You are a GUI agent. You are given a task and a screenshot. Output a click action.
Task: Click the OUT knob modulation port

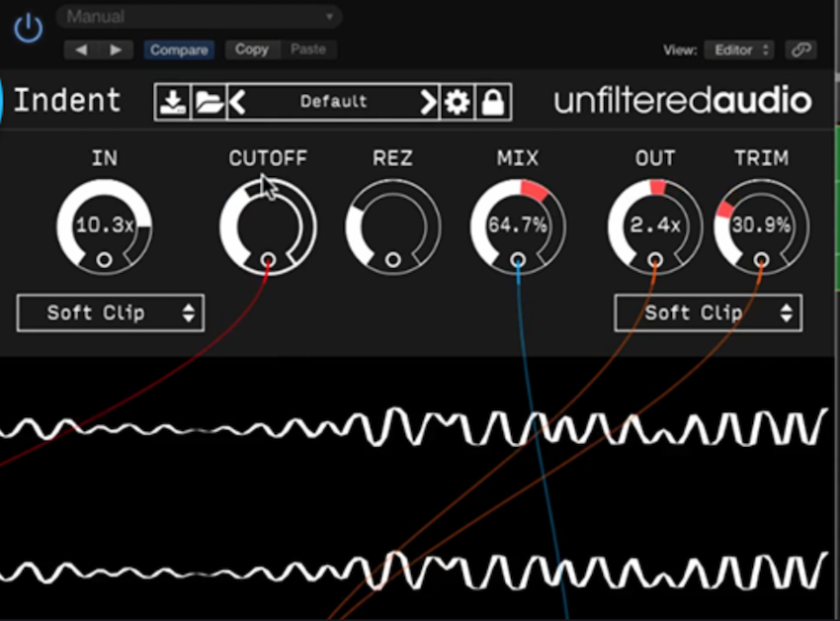(654, 260)
